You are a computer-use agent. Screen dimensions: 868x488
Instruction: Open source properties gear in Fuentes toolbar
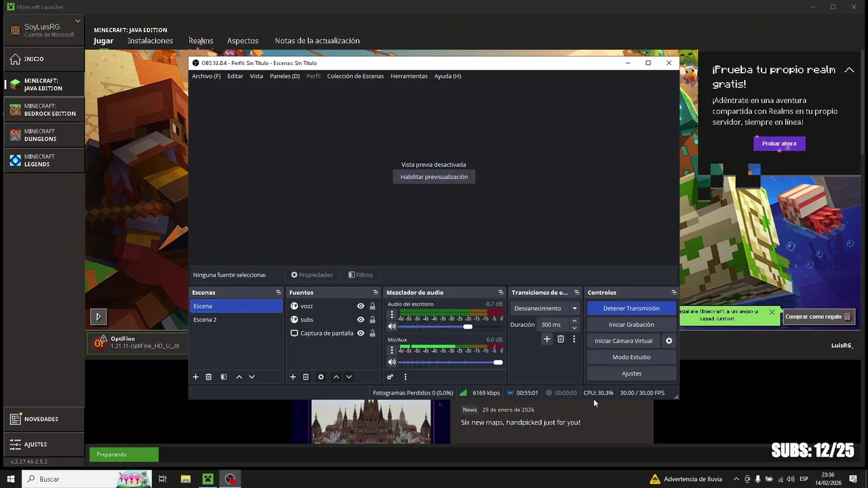(321, 377)
